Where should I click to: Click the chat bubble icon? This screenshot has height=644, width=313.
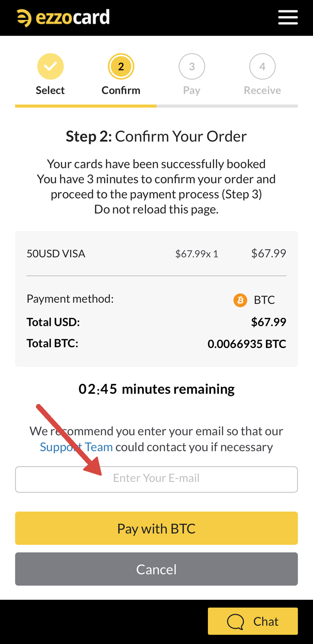coord(235,622)
